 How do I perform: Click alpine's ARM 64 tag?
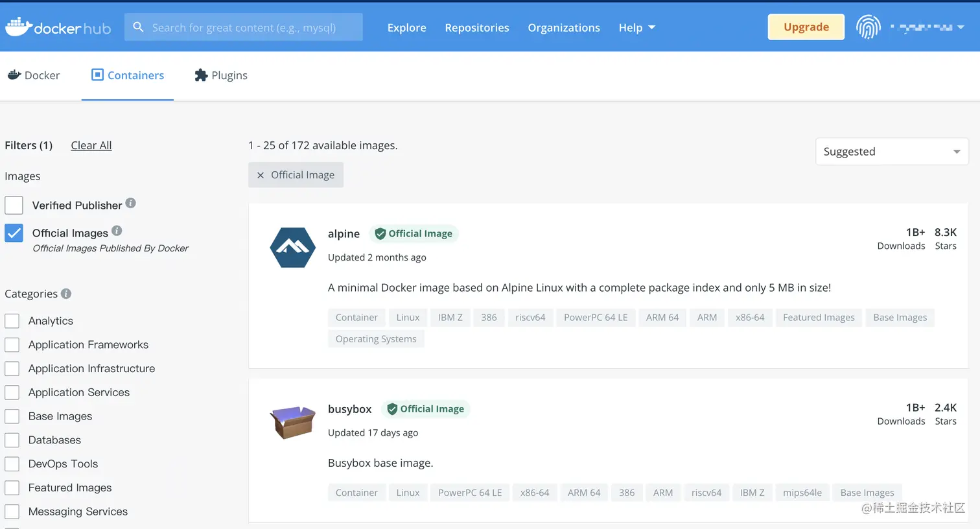point(662,318)
